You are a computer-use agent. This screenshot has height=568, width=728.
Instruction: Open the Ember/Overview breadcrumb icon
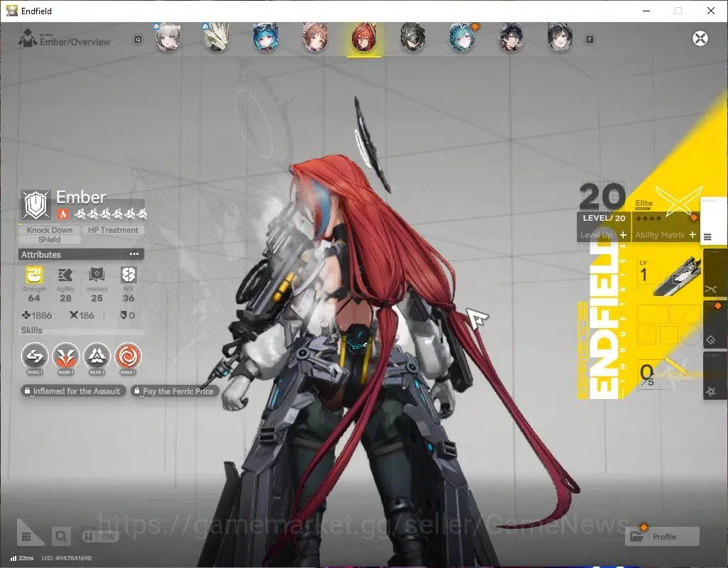pos(28,38)
